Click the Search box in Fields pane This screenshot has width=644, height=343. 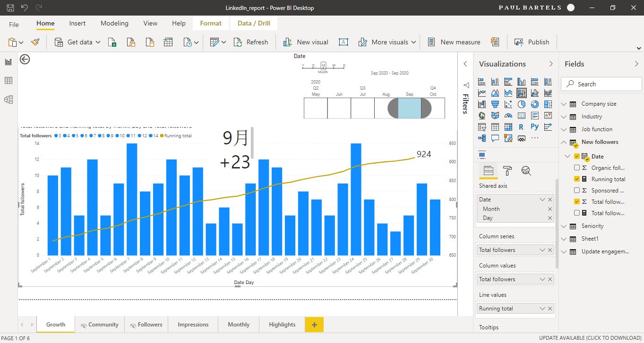tap(601, 84)
